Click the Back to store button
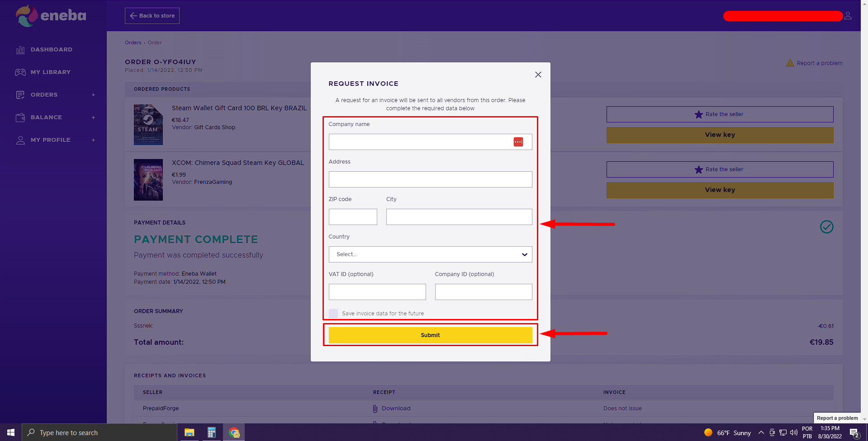The image size is (868, 441). click(152, 16)
